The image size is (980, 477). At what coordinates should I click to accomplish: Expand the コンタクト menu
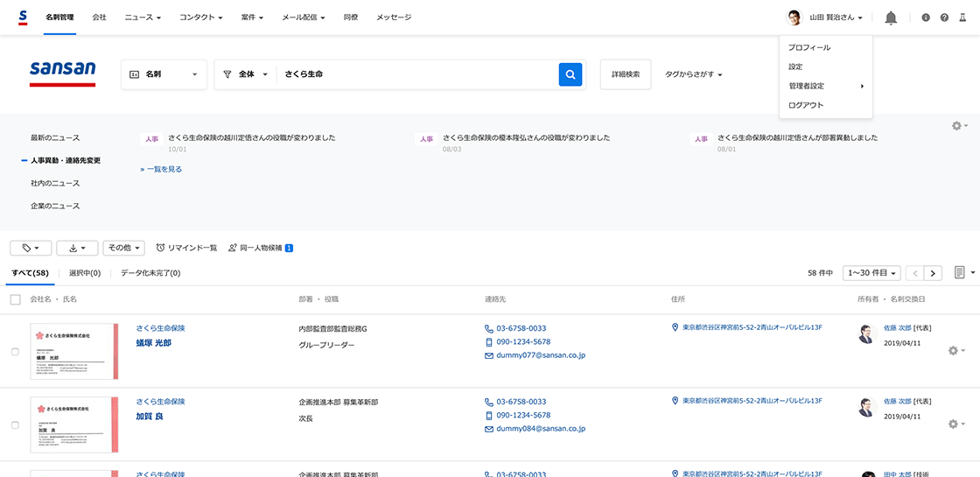201,18
